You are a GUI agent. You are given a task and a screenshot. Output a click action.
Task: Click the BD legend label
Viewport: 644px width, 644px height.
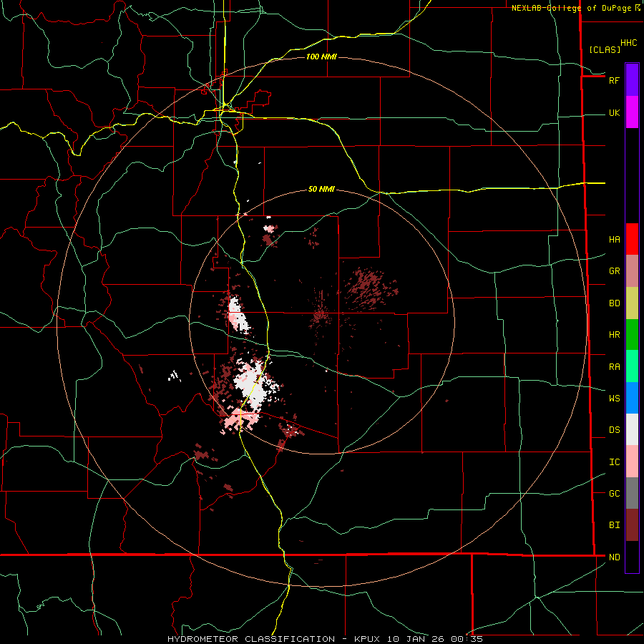(614, 303)
